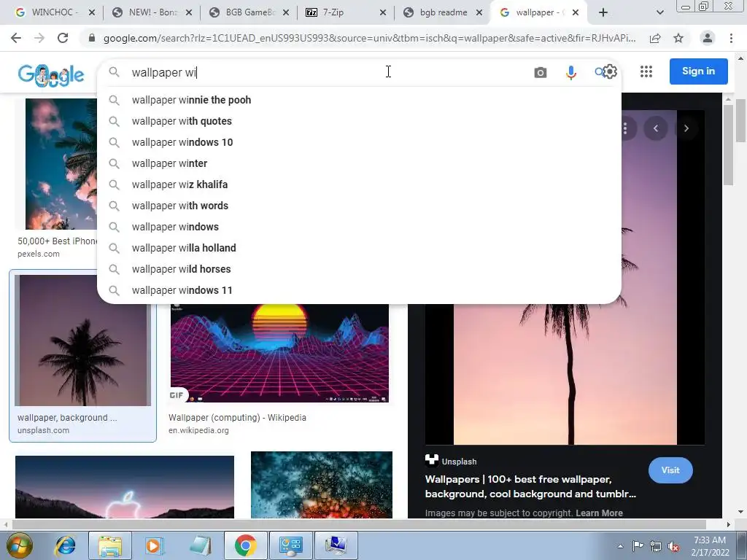This screenshot has height=560, width=747.
Task: Open the teal starry nebula thumbnail
Action: click(x=322, y=485)
